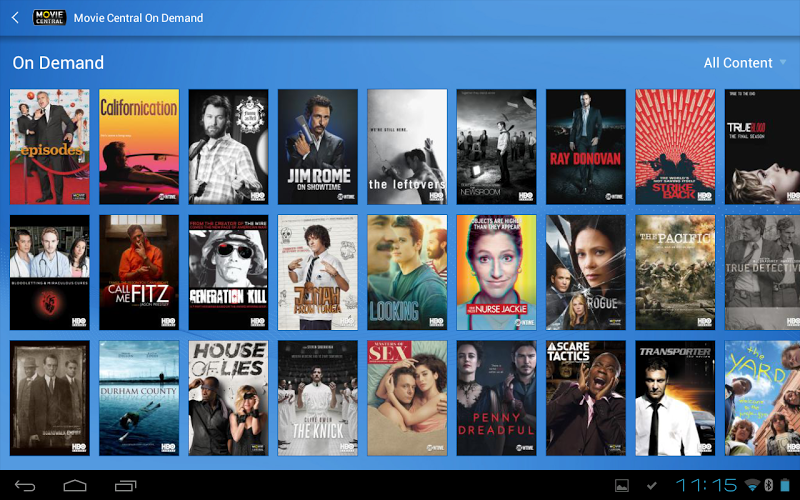Open The Leftovers poster

(x=407, y=147)
